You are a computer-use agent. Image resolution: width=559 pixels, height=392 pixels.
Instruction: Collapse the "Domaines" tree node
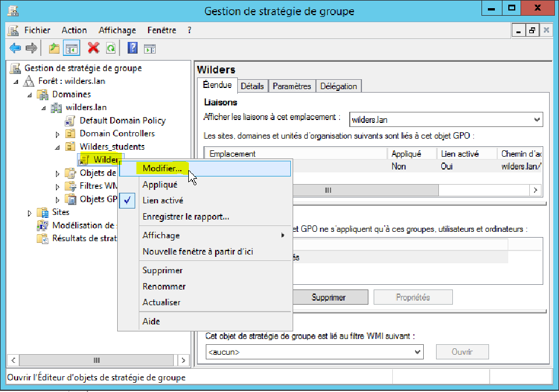tap(29, 94)
